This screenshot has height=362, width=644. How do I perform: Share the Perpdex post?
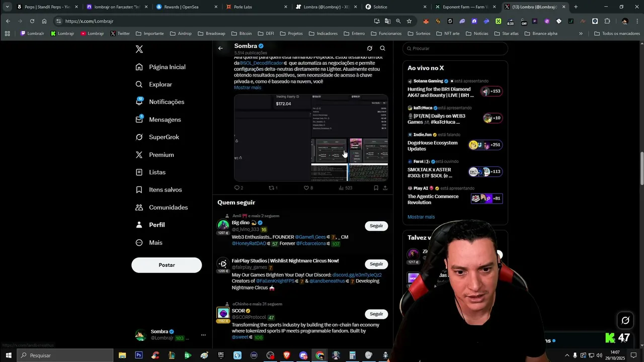(x=385, y=188)
